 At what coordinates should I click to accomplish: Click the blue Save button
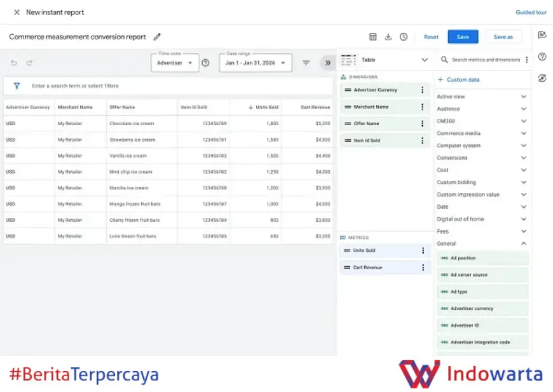click(463, 37)
